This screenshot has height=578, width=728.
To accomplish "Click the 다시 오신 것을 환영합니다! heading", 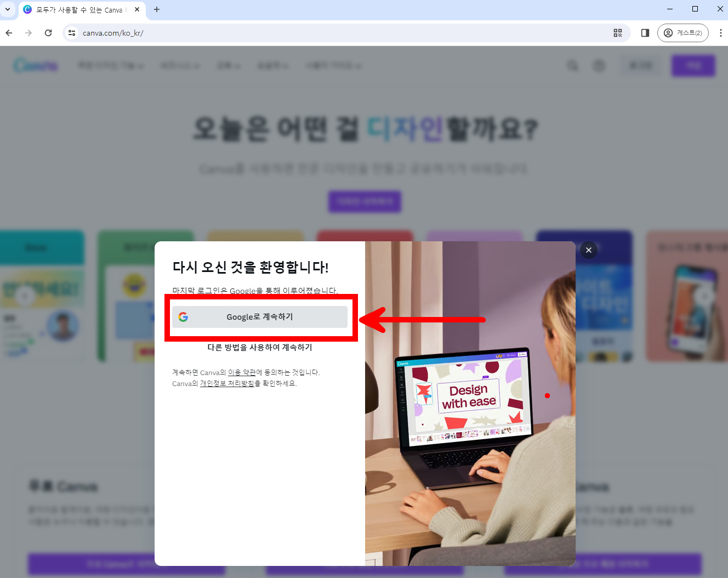I will 251,267.
